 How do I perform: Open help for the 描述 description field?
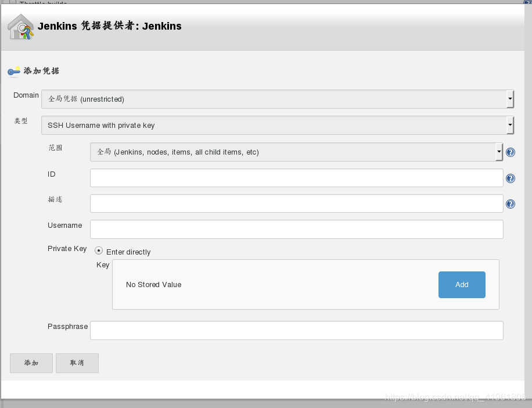[x=511, y=203]
